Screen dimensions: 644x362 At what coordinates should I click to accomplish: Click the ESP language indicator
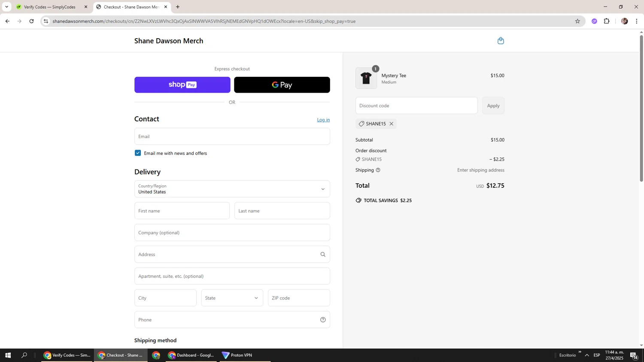tap(597, 355)
